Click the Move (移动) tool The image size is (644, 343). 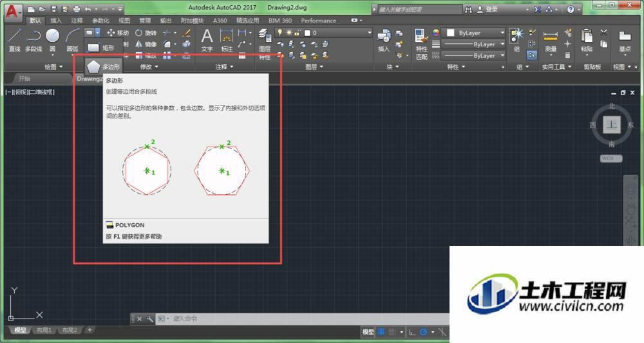point(118,32)
